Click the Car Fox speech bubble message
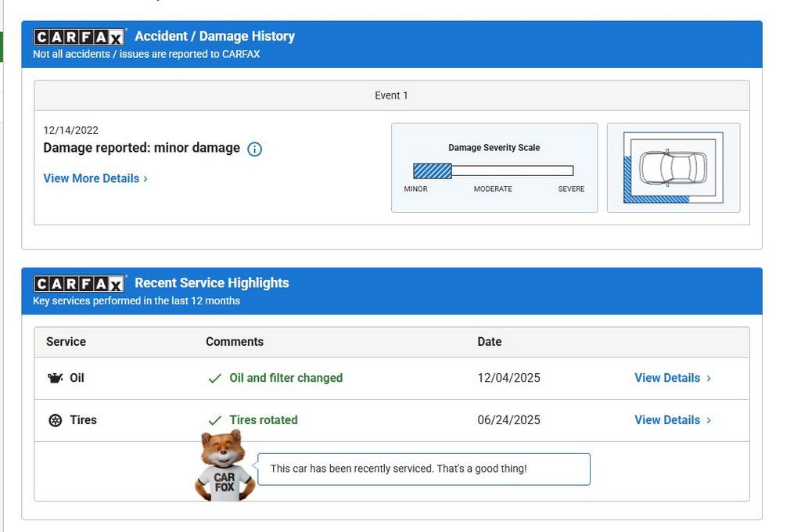 [x=399, y=469]
